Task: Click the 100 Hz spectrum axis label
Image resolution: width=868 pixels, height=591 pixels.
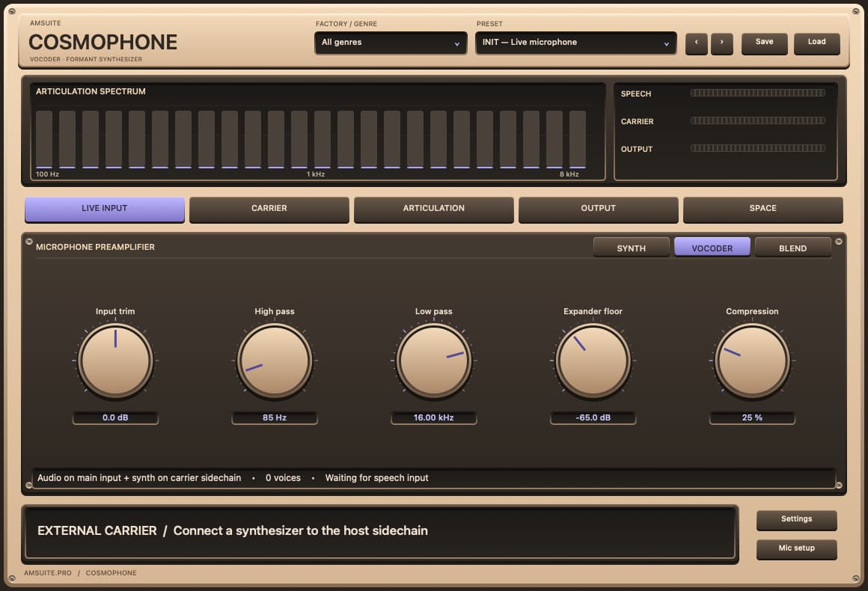Action: coord(48,174)
